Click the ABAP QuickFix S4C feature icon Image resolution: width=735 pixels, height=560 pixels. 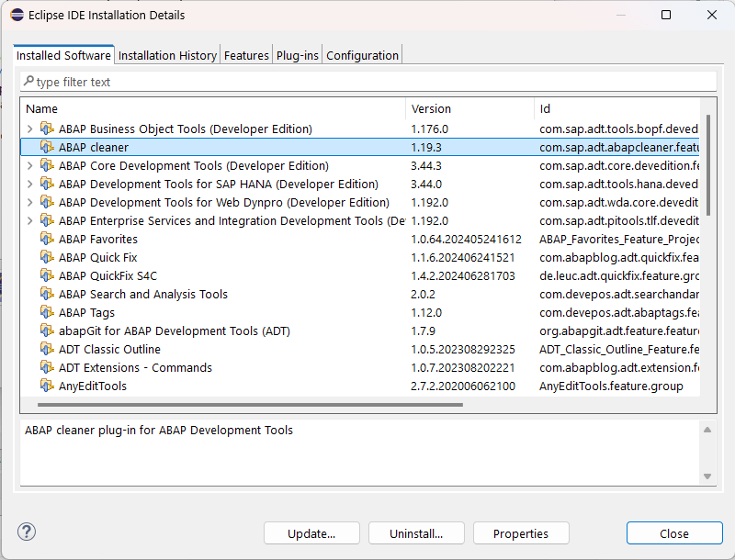pos(47,275)
